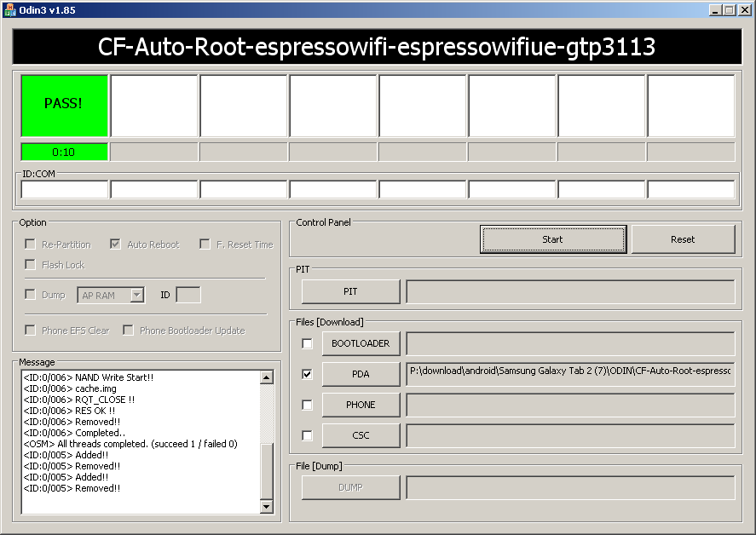756x535 pixels.
Task: Click the CSC file path field
Action: [x=570, y=435]
